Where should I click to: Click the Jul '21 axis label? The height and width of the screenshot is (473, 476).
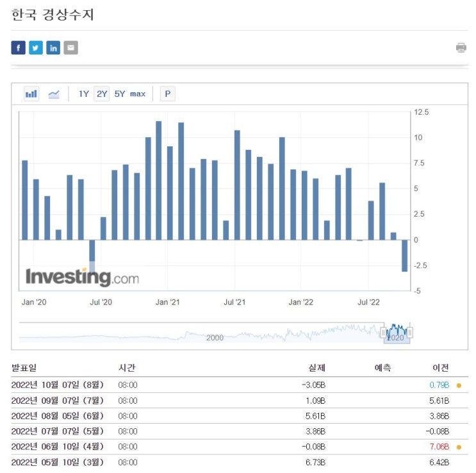tap(234, 303)
